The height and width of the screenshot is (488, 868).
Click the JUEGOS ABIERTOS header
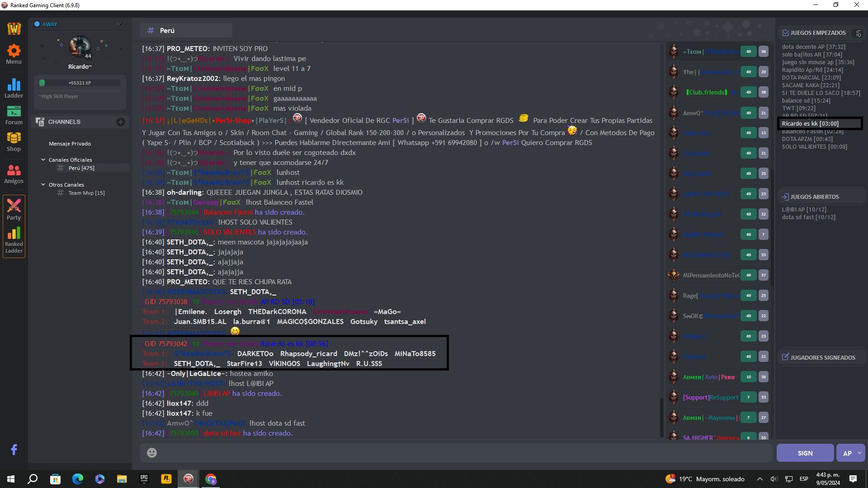pos(814,197)
